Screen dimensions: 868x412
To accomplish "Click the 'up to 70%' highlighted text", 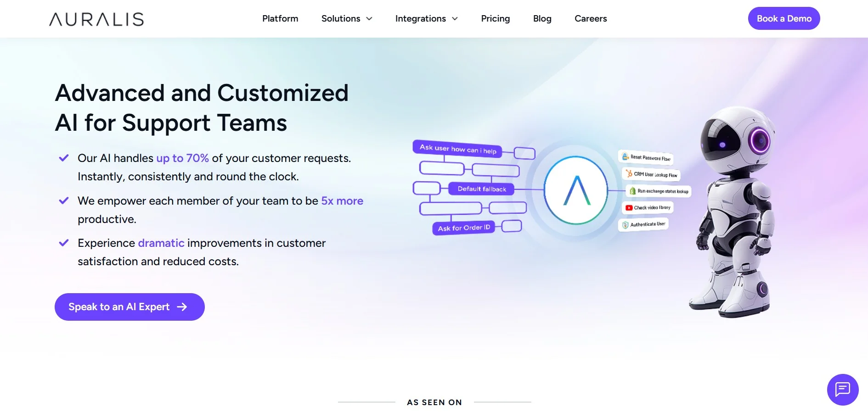I will pos(182,158).
